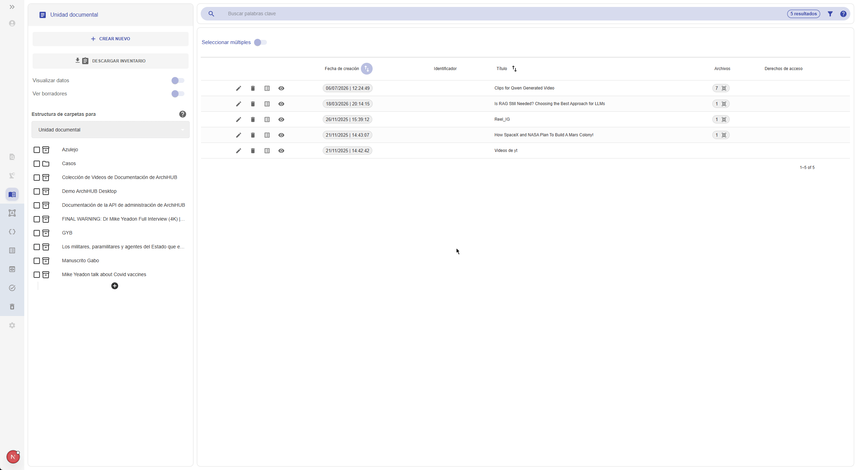The image size is (868, 470).
Task: Click the Derechos de acceso column header
Action: 783,69
